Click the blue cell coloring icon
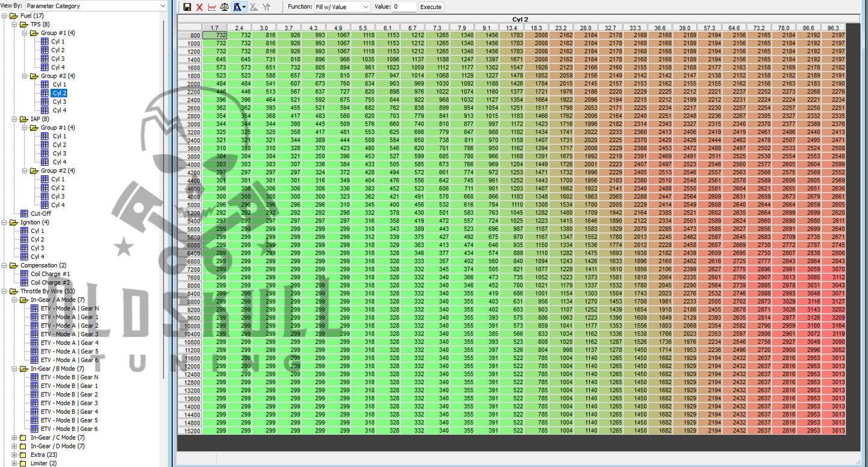Screen dimensions: 868x467 237,7
